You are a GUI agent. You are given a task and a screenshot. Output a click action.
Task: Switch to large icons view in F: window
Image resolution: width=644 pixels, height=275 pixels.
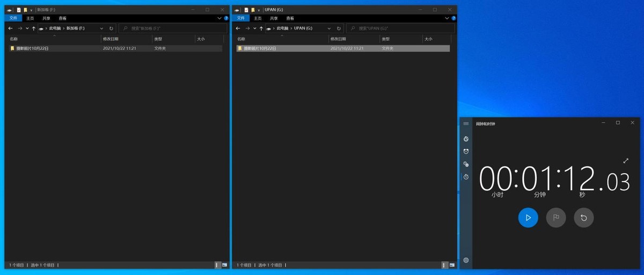tap(225, 265)
